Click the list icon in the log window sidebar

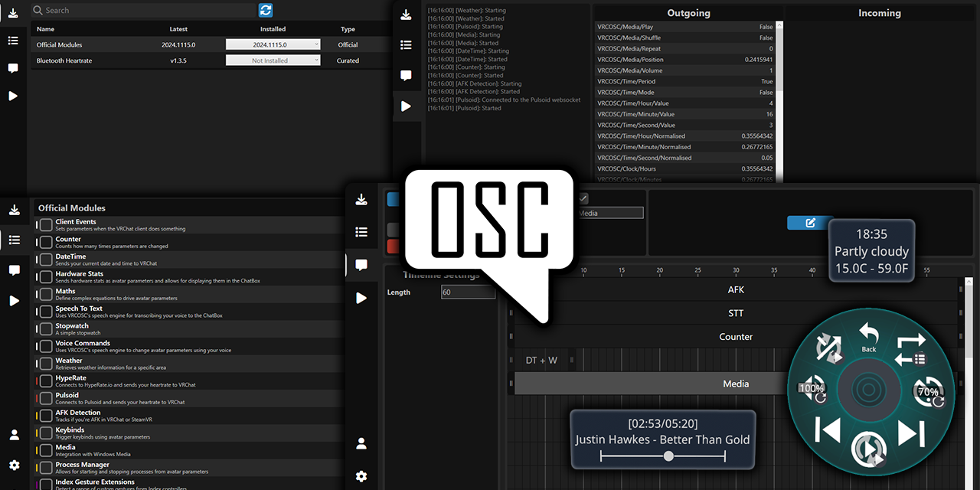click(407, 45)
